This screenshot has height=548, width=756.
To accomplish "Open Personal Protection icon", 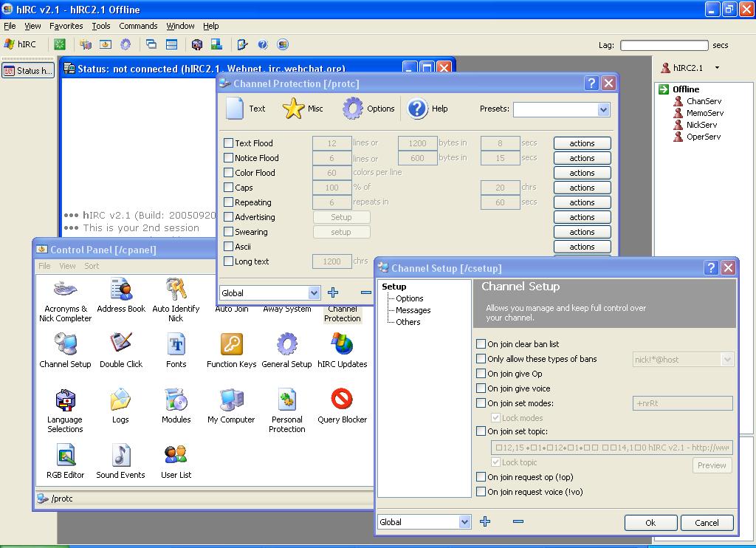I will (287, 400).
